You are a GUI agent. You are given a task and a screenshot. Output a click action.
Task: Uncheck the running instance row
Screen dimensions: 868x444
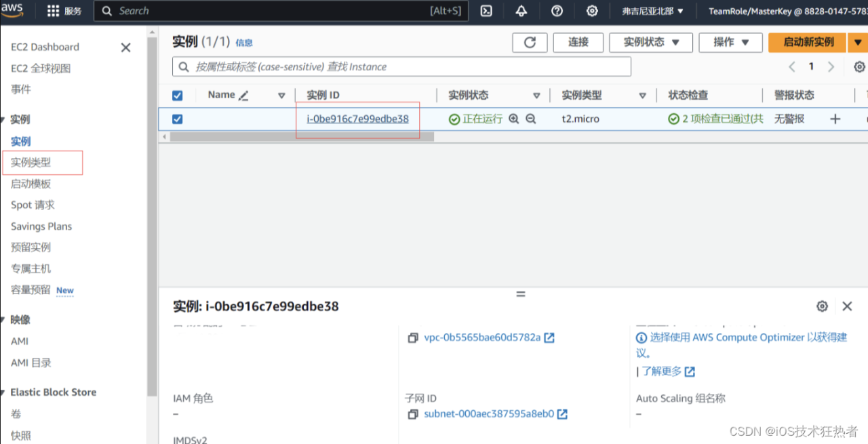pyautogui.click(x=177, y=119)
